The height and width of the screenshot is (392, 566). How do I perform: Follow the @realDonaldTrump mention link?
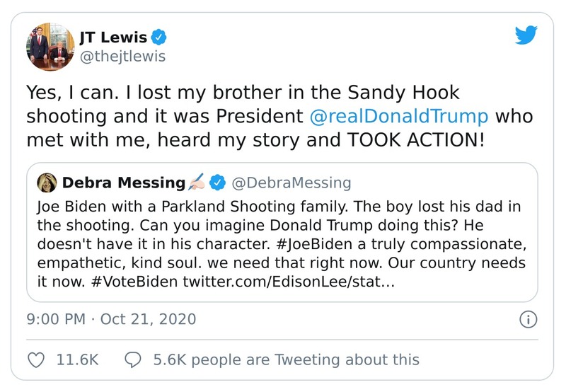click(x=400, y=115)
